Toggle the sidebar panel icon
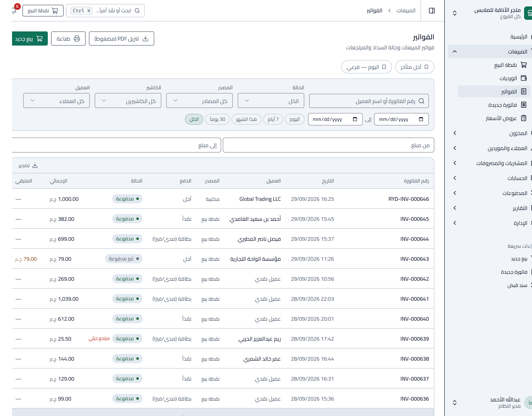 pyautogui.click(x=432, y=11)
